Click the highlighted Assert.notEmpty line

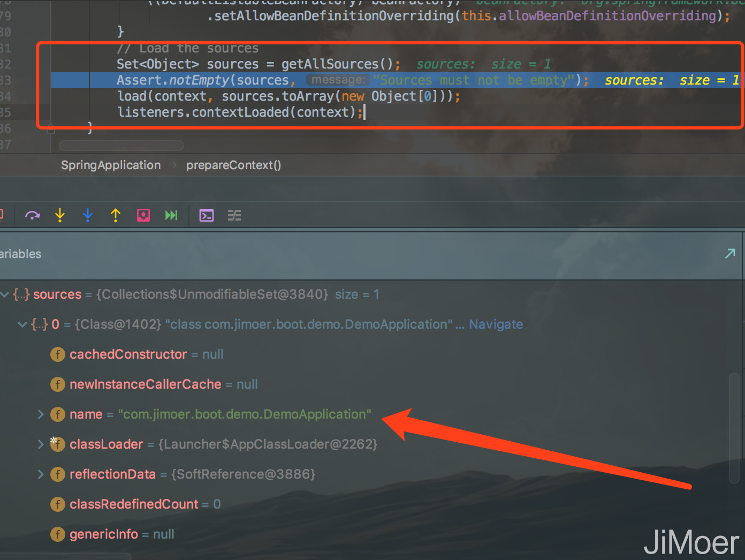click(x=396, y=80)
